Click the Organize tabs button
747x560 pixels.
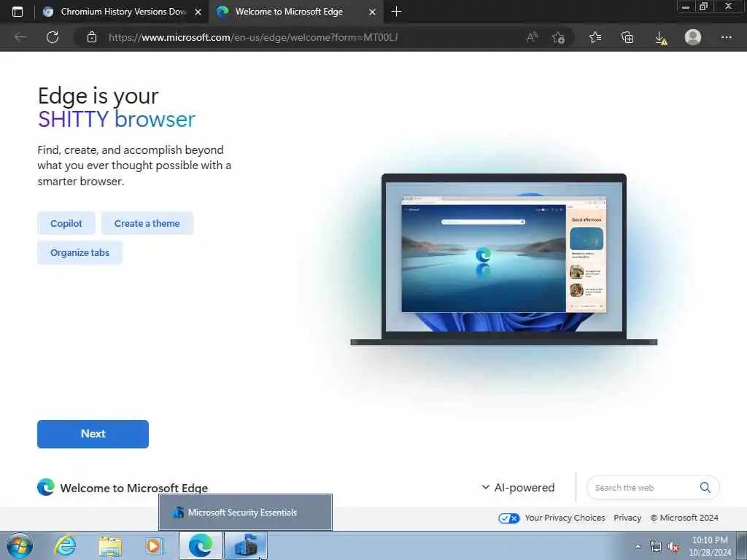click(80, 252)
